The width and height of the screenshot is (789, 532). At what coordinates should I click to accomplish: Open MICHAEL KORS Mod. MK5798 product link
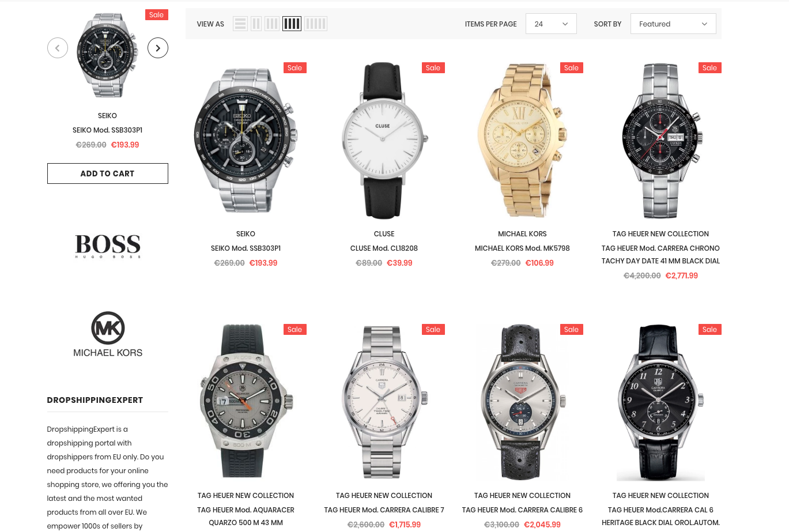522,248
